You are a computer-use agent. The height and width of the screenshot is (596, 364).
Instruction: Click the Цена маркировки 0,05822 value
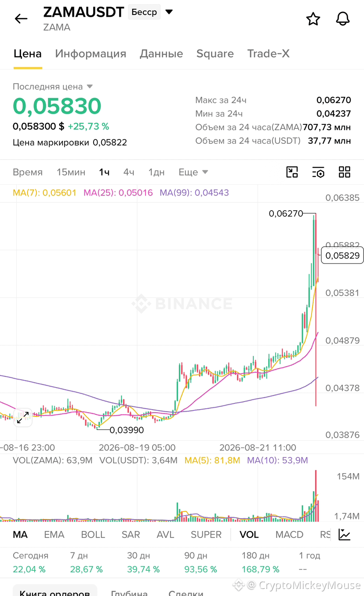[x=109, y=143]
